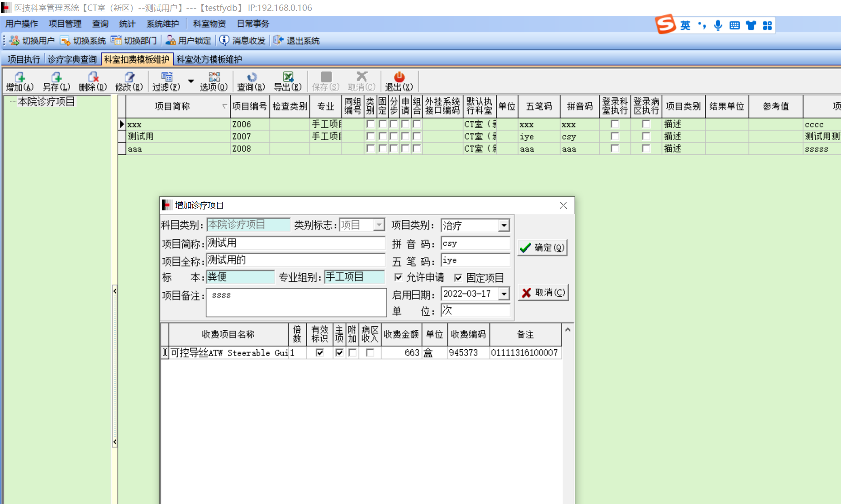Click the Sogou soft keyboard icon
Image resolution: width=841 pixels, height=504 pixels.
(x=735, y=25)
